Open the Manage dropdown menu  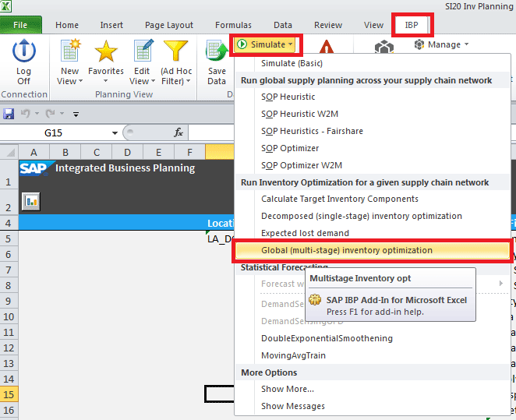441,44
